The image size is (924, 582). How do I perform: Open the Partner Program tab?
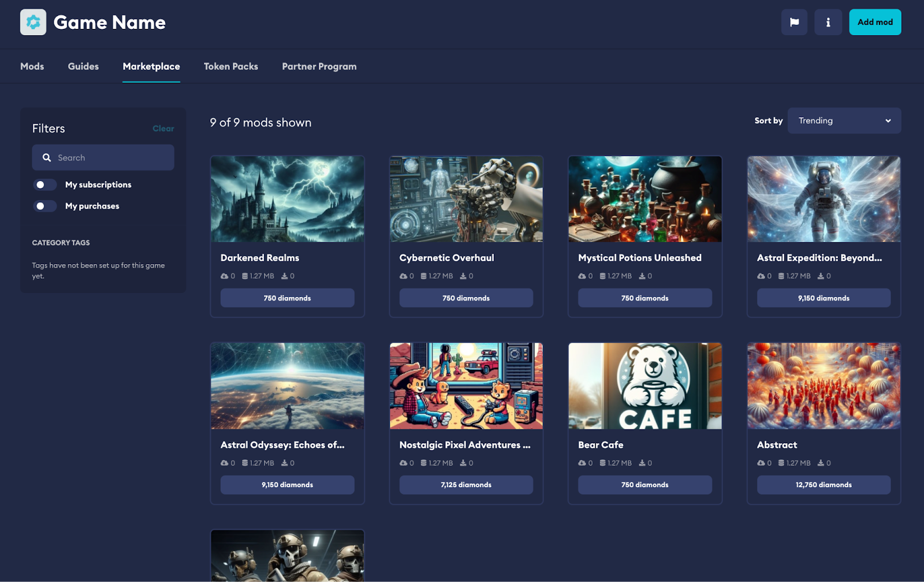coord(319,66)
